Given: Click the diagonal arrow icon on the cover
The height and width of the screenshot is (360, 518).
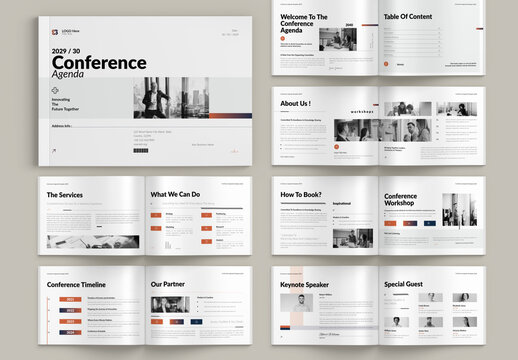Looking at the screenshot, I should point(54,151).
